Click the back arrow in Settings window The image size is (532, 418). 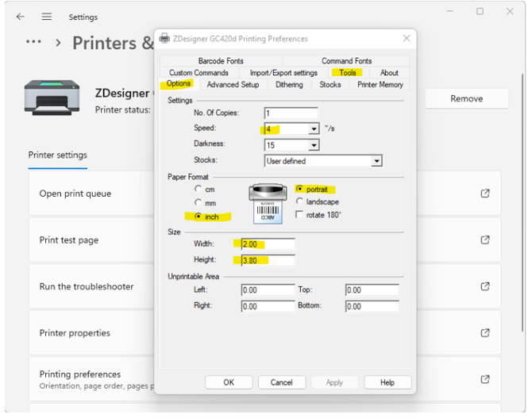(x=21, y=17)
